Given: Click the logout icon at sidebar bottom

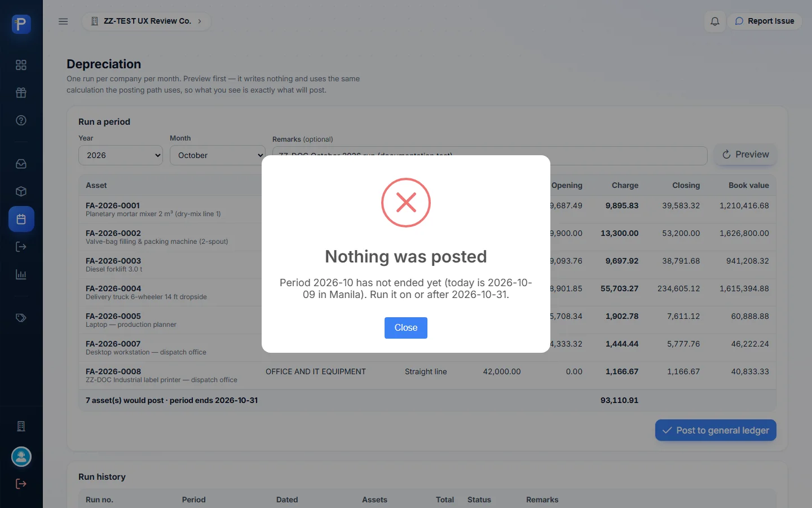Looking at the screenshot, I should [x=21, y=484].
